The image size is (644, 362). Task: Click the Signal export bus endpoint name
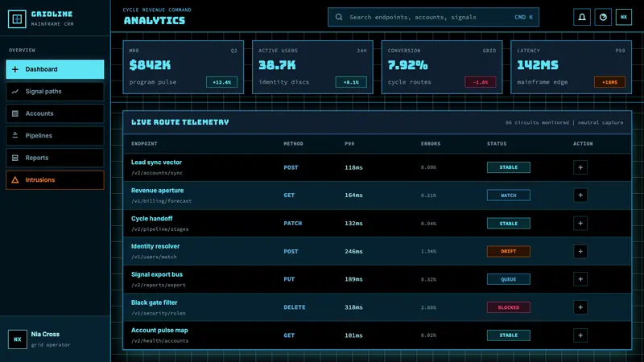[x=157, y=274]
